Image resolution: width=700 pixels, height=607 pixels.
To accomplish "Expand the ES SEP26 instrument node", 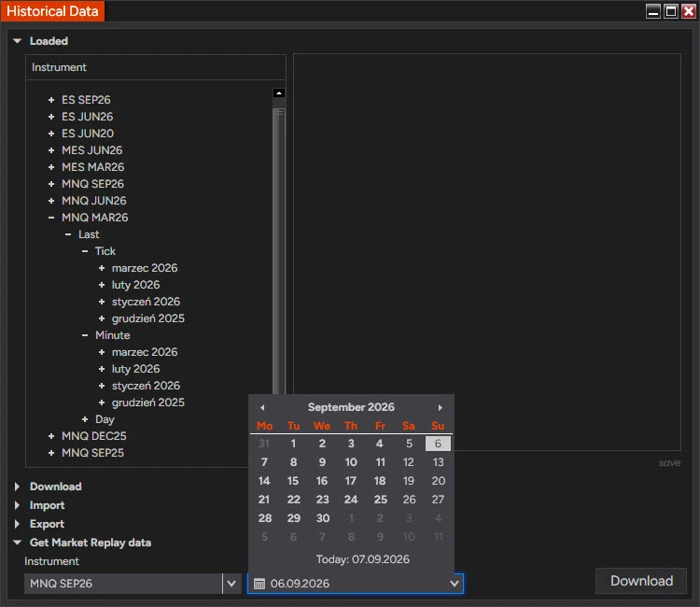I will pyautogui.click(x=51, y=100).
